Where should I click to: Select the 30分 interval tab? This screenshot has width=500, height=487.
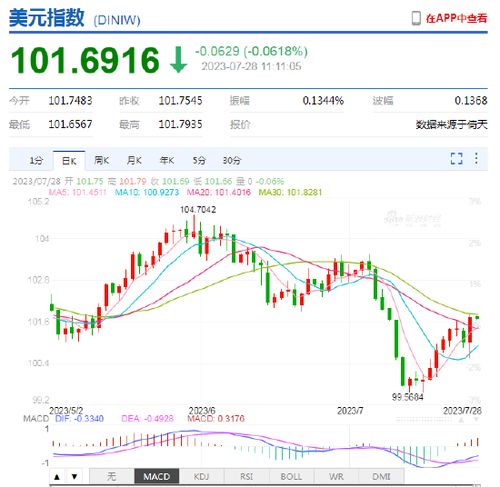(x=232, y=160)
